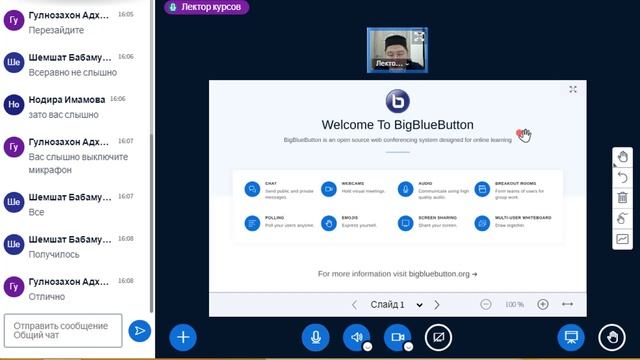640x360 pixels.
Task: Click the BigBlueButton logo on slide
Action: (398, 101)
